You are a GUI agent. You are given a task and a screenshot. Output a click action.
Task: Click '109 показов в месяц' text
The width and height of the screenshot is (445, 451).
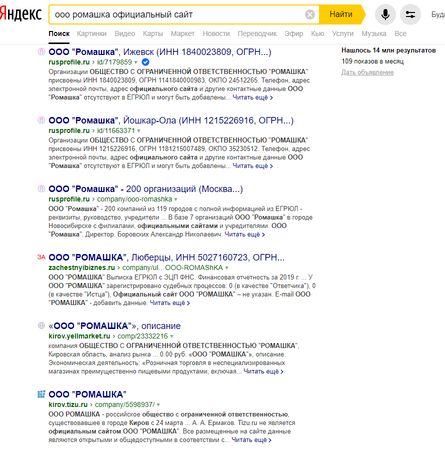[x=373, y=61]
